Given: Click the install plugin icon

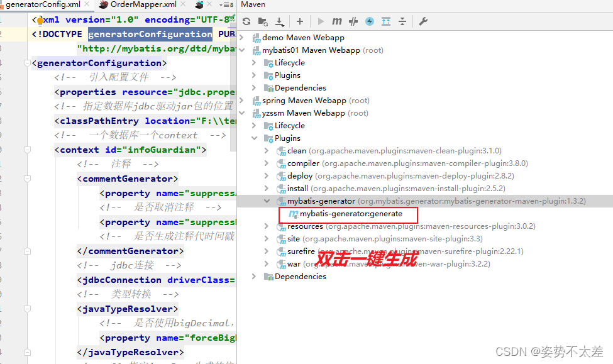Looking at the screenshot, I should (x=281, y=189).
